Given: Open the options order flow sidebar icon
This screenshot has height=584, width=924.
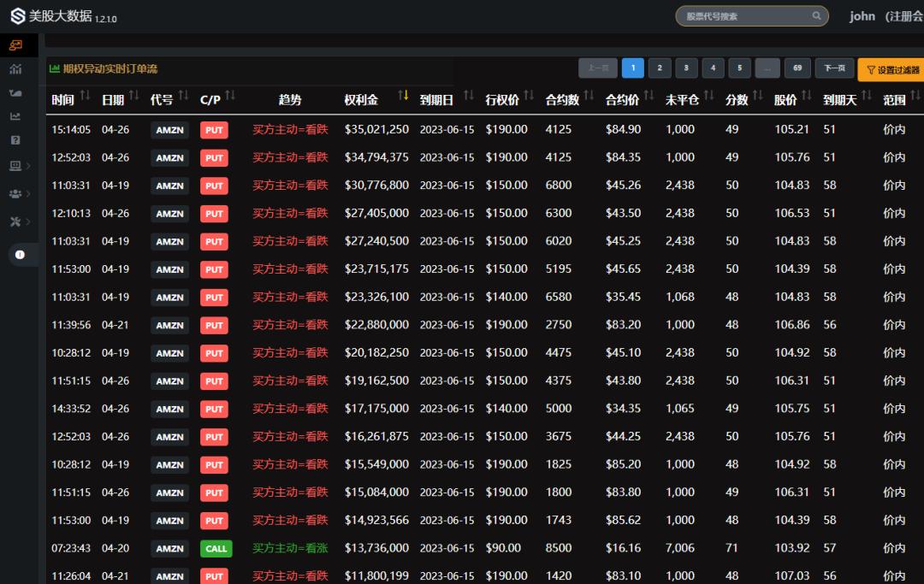Looking at the screenshot, I should click(x=15, y=45).
